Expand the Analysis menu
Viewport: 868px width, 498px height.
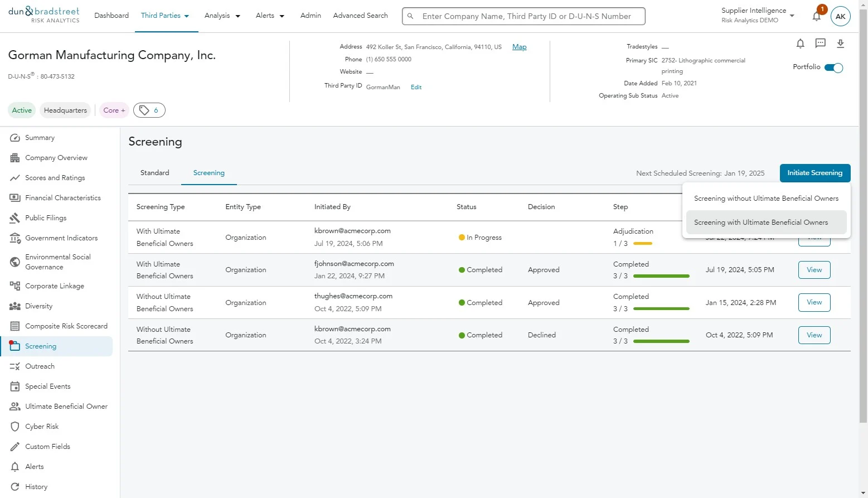pyautogui.click(x=222, y=16)
